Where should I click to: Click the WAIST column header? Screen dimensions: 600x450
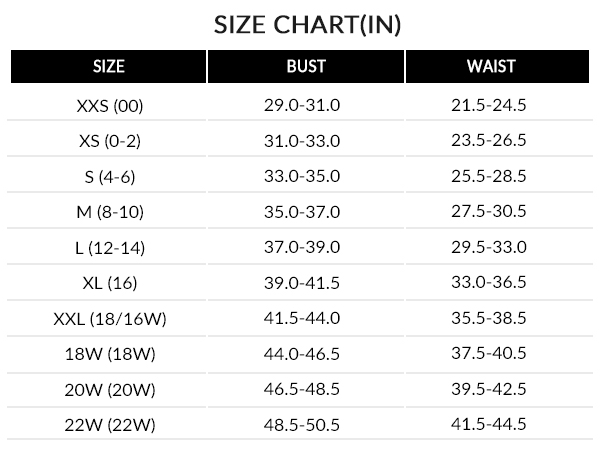tap(497, 66)
